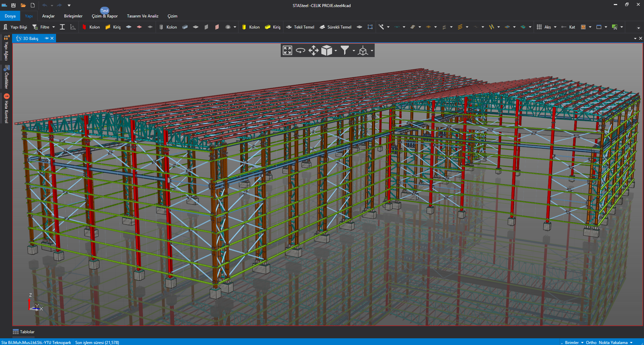Toggle Nokta Yakalama point snapping

(x=613, y=342)
